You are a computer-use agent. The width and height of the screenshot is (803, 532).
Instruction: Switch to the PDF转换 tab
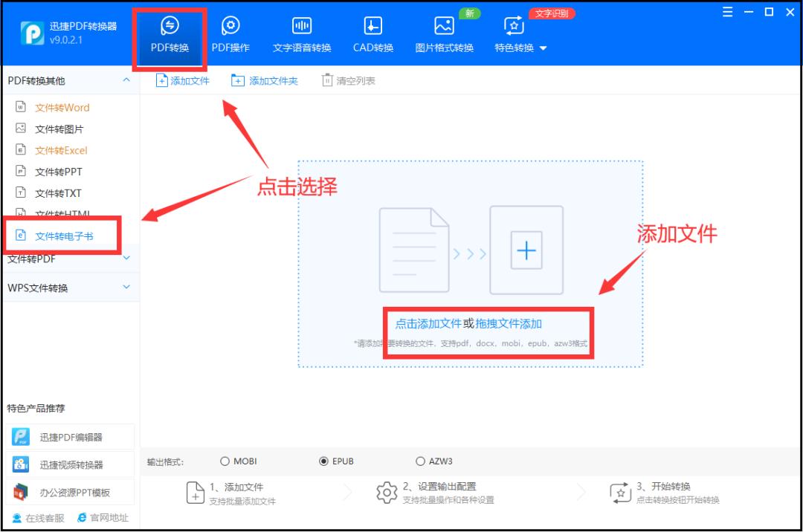click(x=170, y=33)
